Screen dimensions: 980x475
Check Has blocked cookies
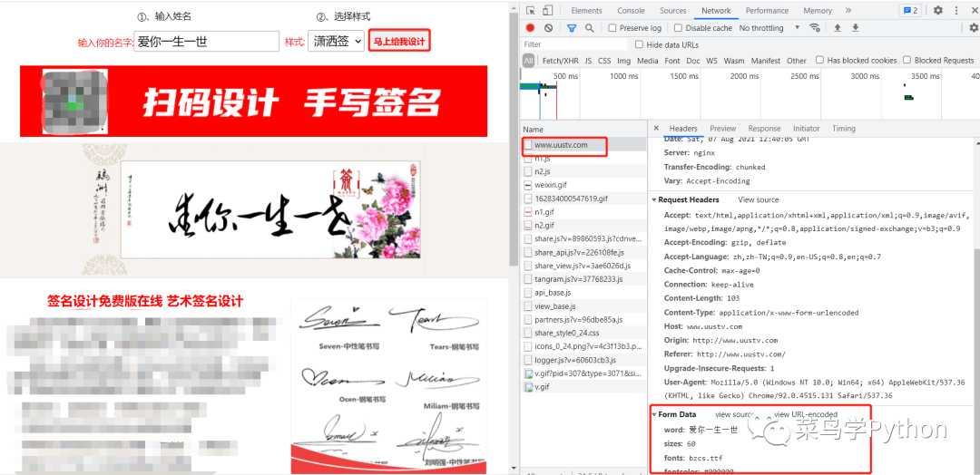819,61
